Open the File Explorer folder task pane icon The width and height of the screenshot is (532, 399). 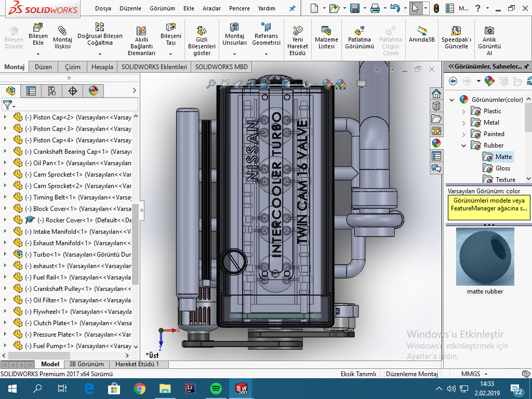pyautogui.click(x=436, y=118)
